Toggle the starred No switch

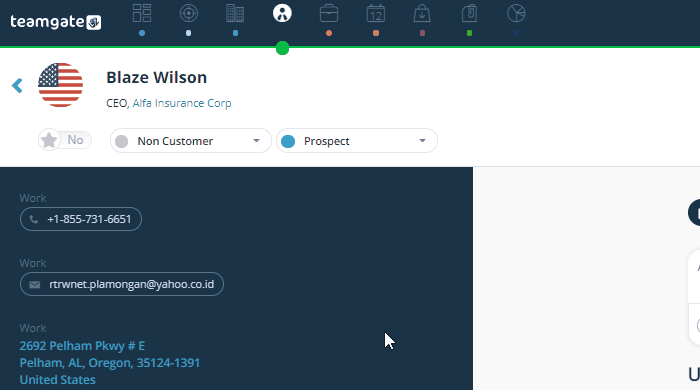[65, 140]
